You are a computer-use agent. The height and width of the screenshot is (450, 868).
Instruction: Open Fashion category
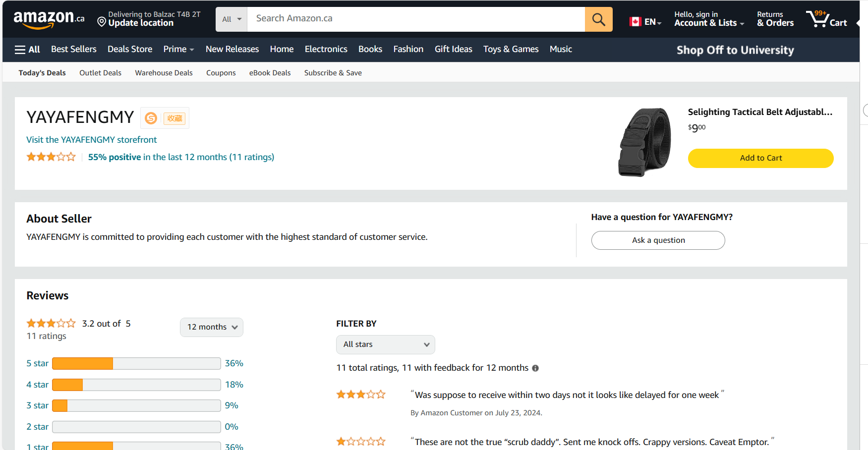(408, 49)
